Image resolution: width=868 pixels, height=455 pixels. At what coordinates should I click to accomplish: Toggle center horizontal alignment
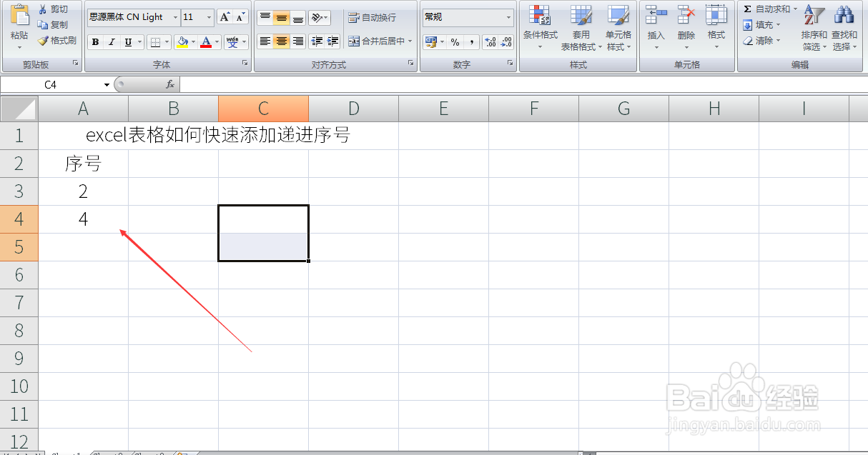coord(281,41)
